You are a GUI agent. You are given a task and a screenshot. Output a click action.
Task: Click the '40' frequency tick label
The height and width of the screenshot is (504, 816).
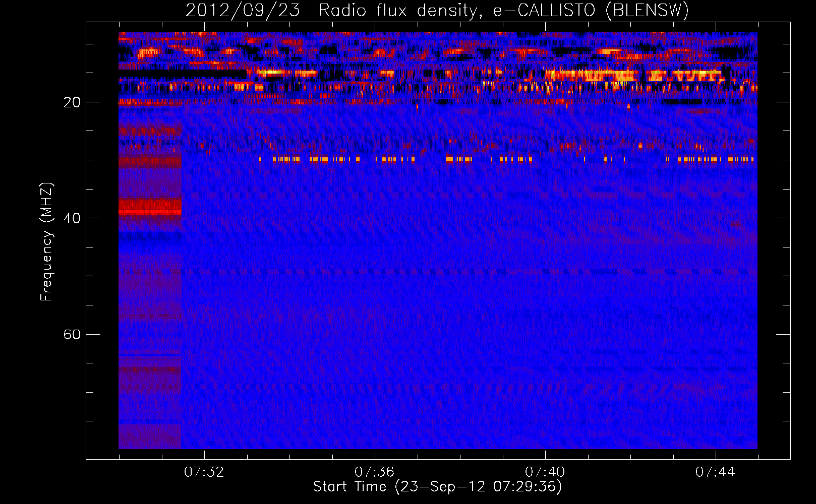[x=72, y=218]
